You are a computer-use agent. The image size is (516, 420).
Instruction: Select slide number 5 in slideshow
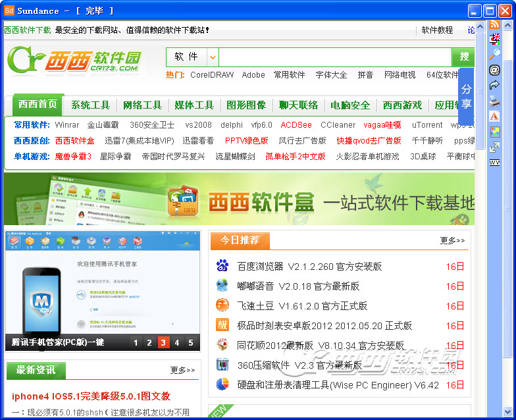[191, 342]
